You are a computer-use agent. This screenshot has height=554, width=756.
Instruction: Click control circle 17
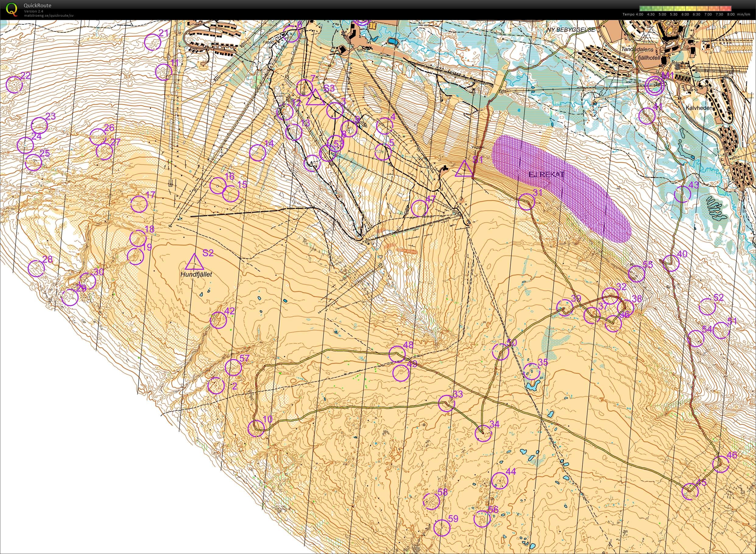[x=139, y=204]
